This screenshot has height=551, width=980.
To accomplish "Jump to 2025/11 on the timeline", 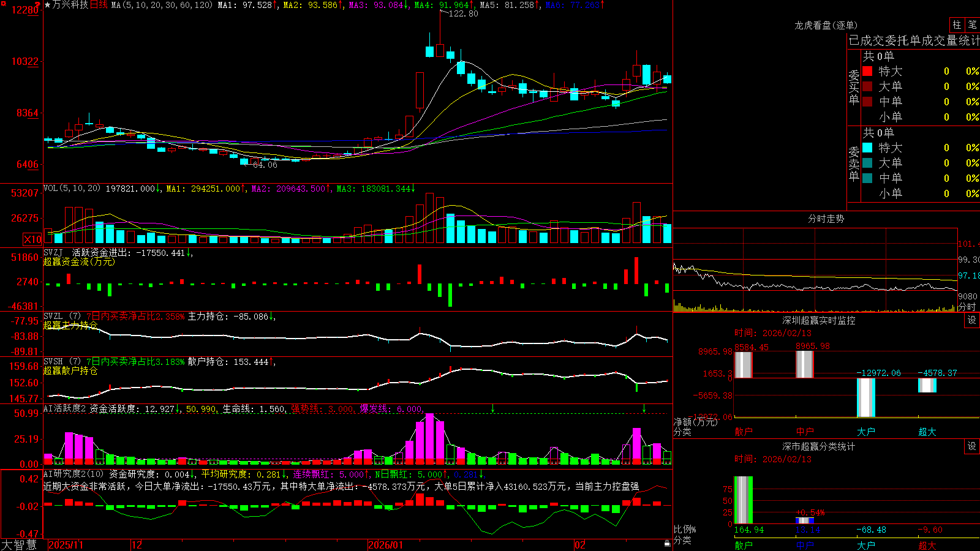I will coord(66,545).
